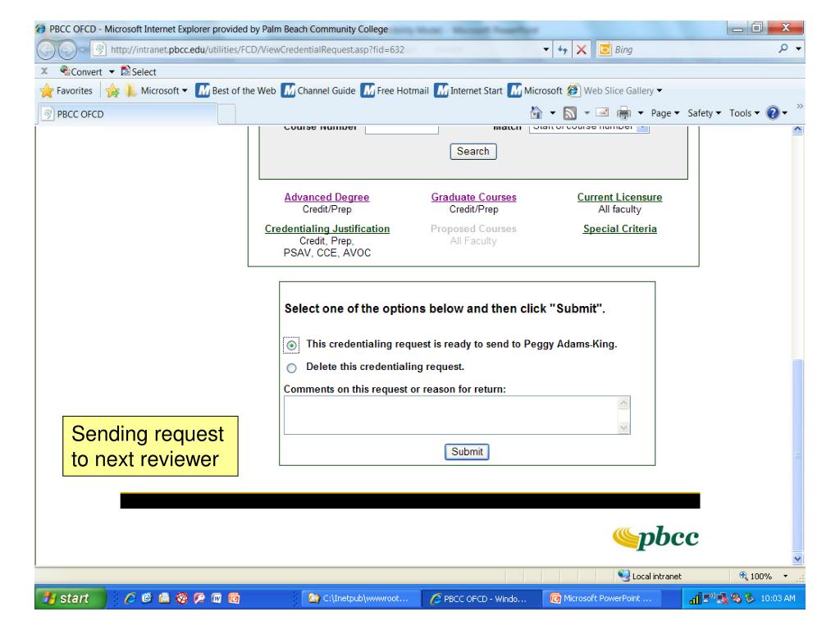Viewport: 840px width, 630px height.
Task: Open Channel Guide favorite link
Action: (319, 90)
